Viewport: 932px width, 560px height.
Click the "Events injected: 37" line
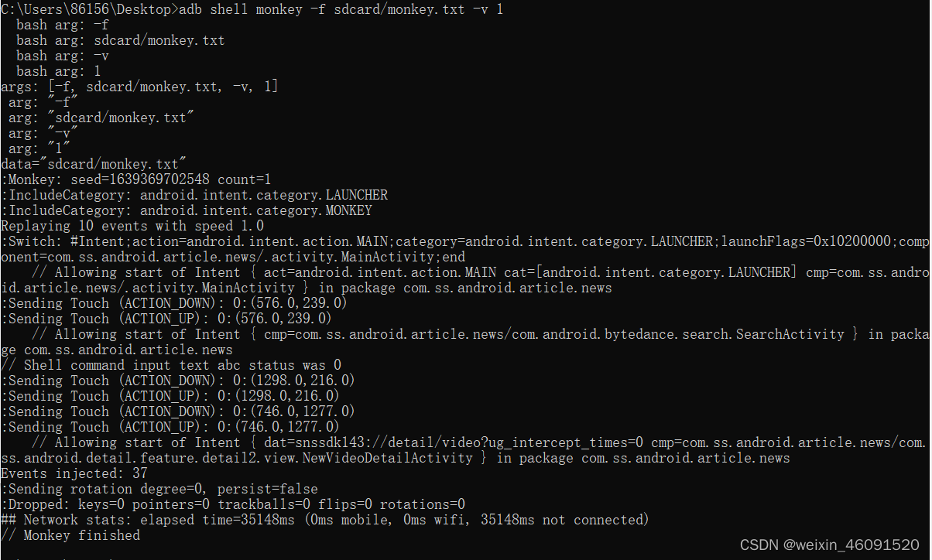pos(74,473)
